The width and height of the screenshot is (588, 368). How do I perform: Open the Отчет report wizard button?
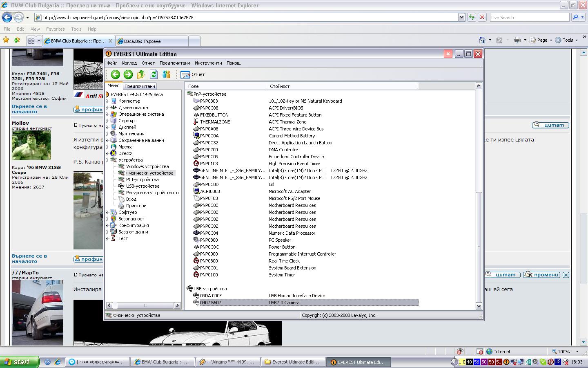coord(193,74)
